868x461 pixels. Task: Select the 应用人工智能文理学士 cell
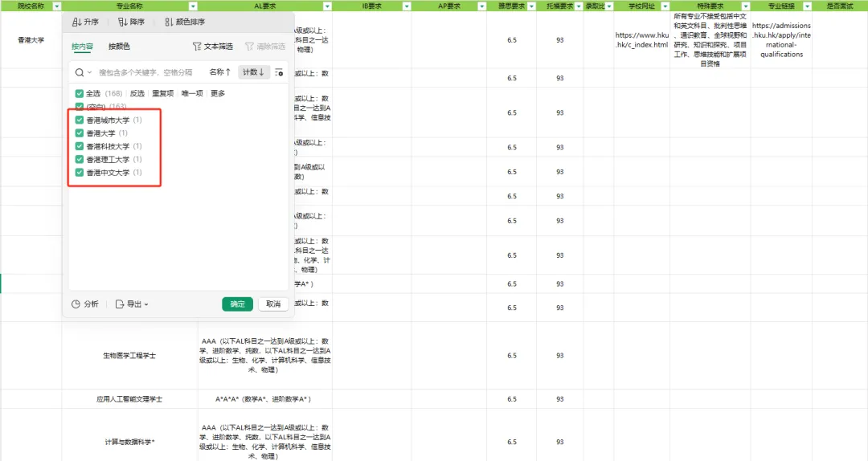click(x=129, y=399)
